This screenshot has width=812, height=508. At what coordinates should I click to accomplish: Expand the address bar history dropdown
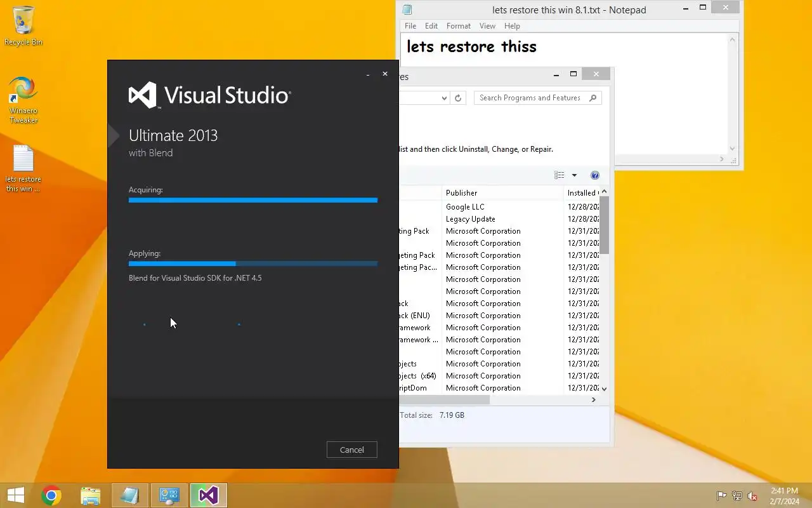point(444,98)
